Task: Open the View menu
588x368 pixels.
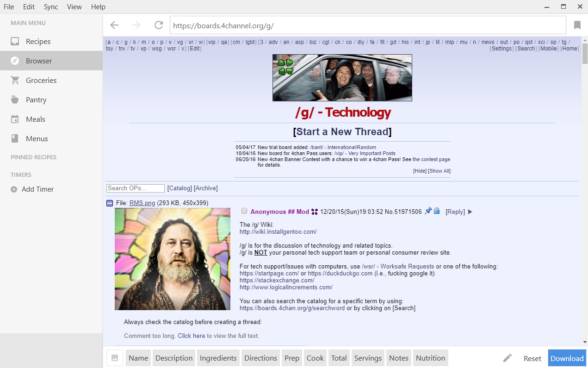Action: (74, 7)
